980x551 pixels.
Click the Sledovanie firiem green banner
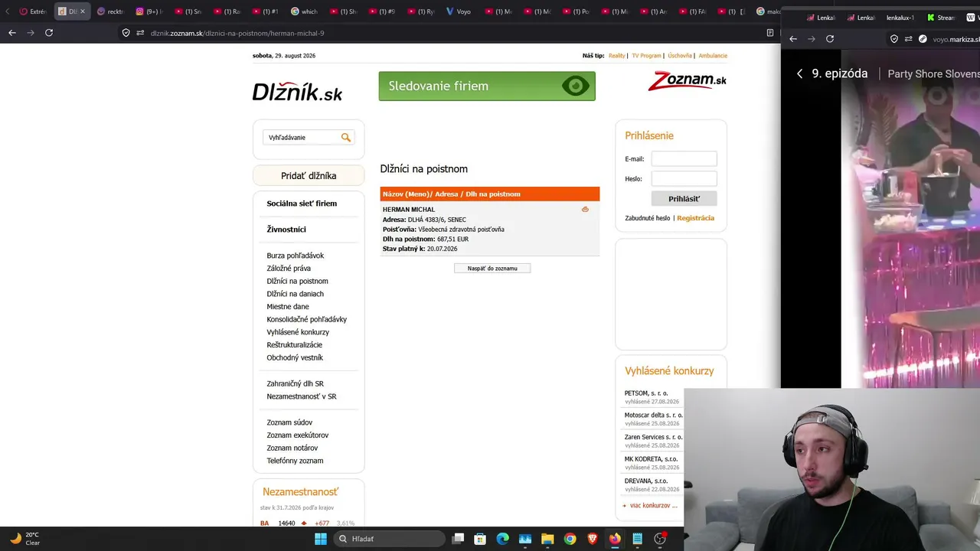[487, 86]
